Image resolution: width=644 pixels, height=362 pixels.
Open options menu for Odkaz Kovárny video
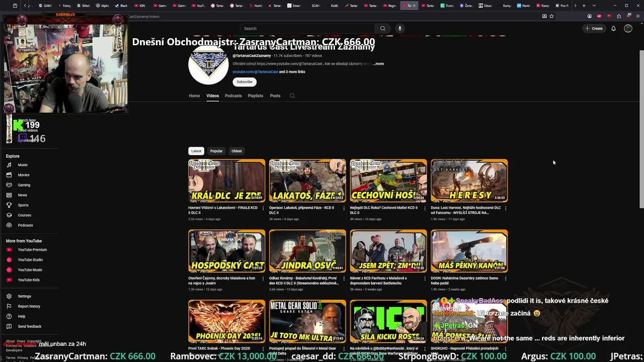344,279
